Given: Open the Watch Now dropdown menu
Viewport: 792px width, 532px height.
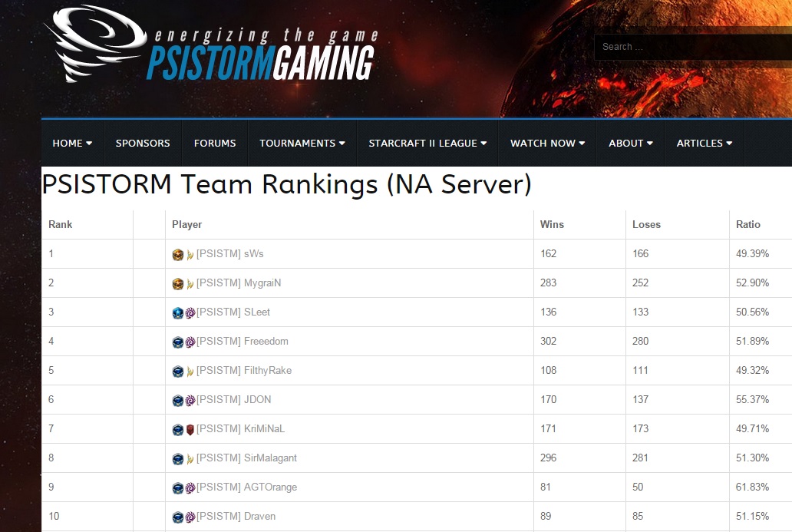Looking at the screenshot, I should point(547,143).
